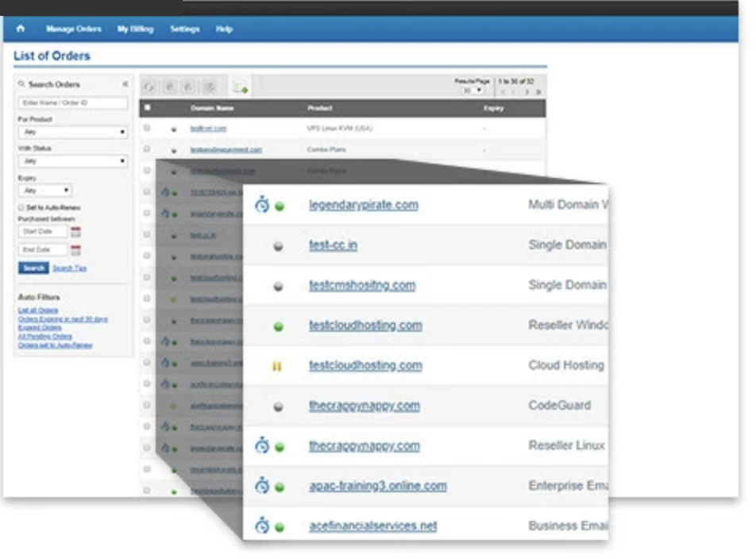The image size is (756, 559).
Task: Click the stopwatch icon beside apac-training3.online.com
Action: point(262,485)
